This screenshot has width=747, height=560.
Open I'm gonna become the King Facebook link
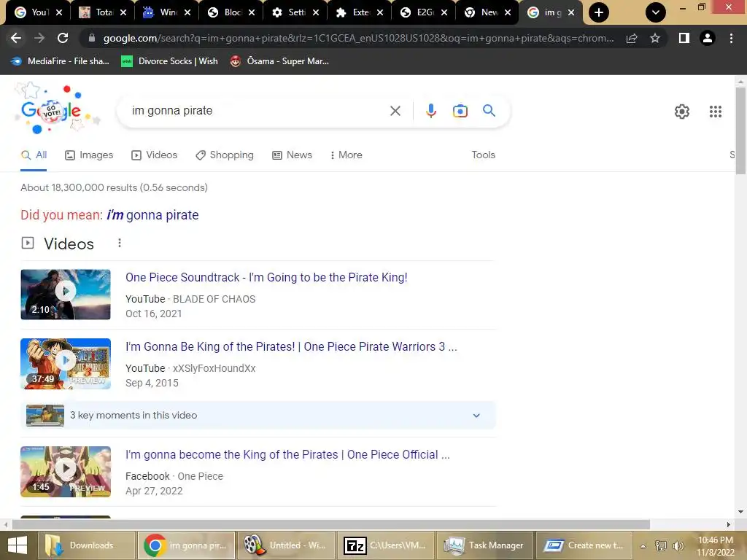(287, 454)
